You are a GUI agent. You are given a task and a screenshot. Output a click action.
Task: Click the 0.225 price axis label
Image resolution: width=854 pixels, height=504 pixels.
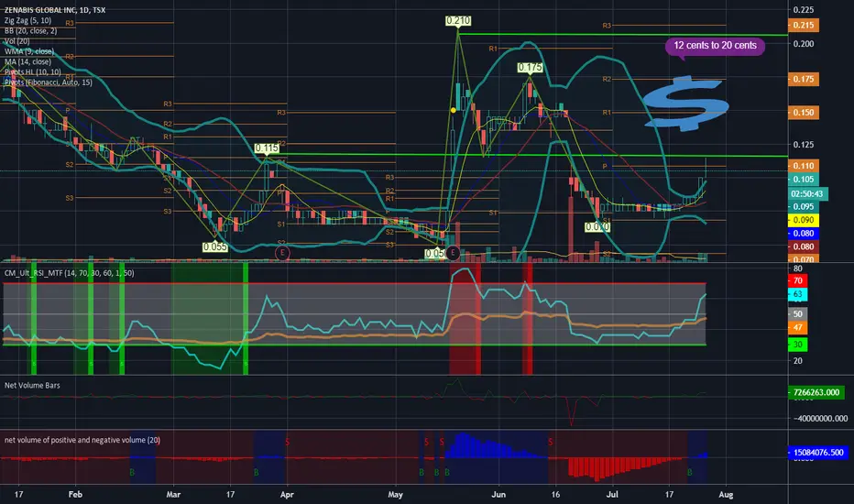pos(804,10)
